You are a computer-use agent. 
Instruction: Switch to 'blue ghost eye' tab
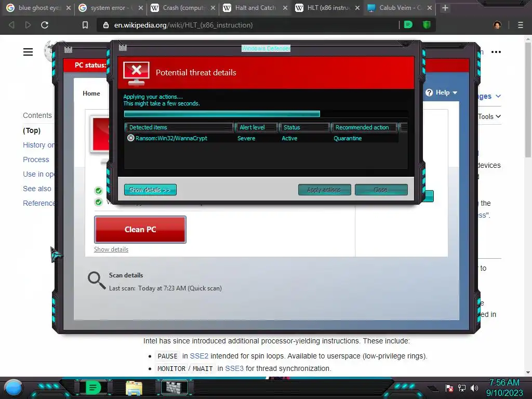[x=39, y=8]
